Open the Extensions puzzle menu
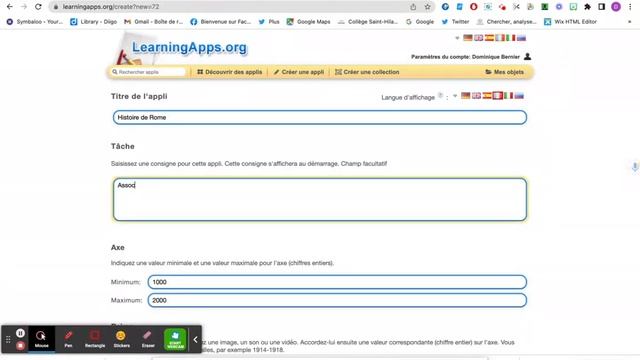This screenshot has height=360, width=640. (x=587, y=7)
